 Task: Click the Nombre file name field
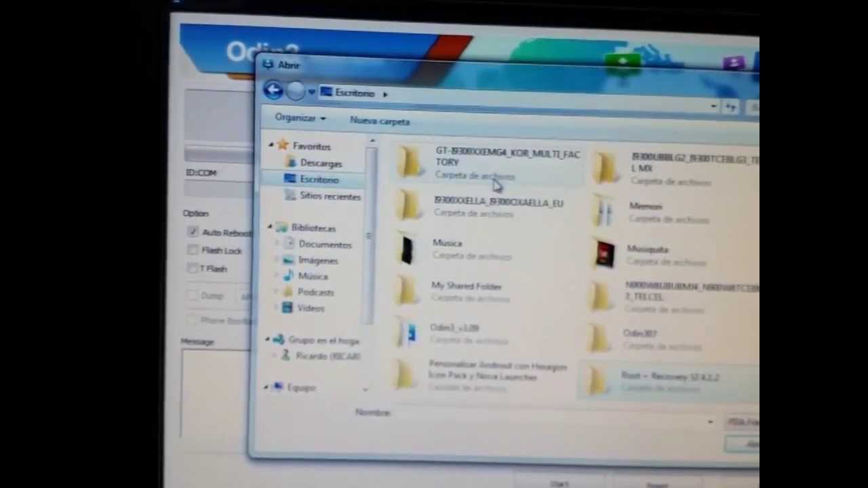pos(555,417)
